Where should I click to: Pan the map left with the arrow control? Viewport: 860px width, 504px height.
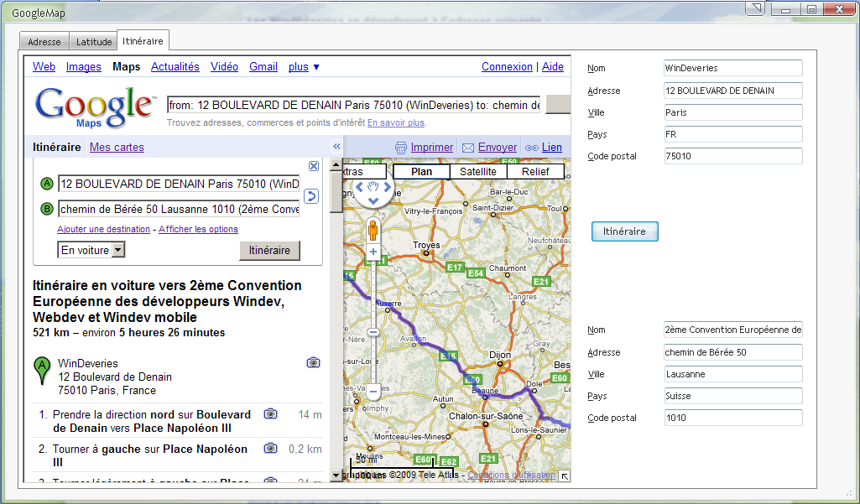[x=360, y=187]
